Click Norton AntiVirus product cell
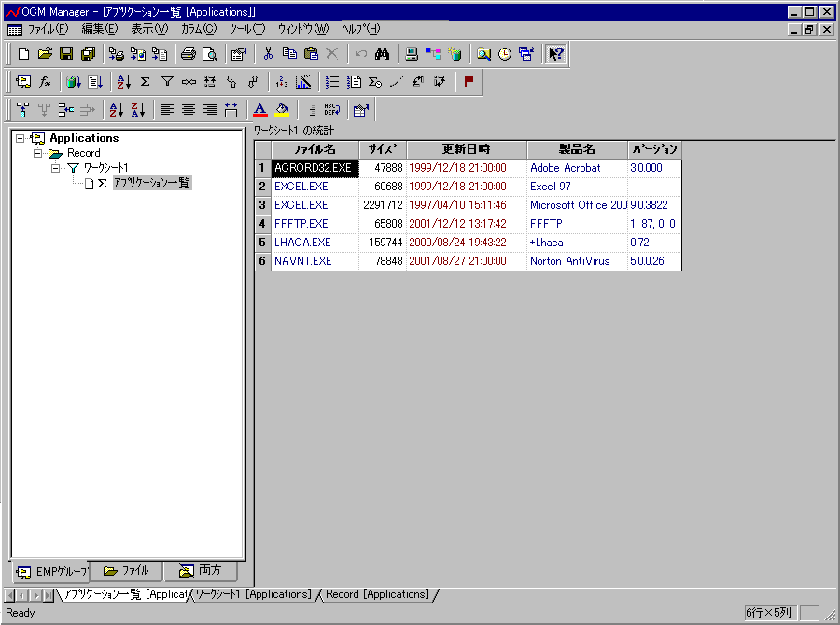The width and height of the screenshot is (840, 625). 577,261
